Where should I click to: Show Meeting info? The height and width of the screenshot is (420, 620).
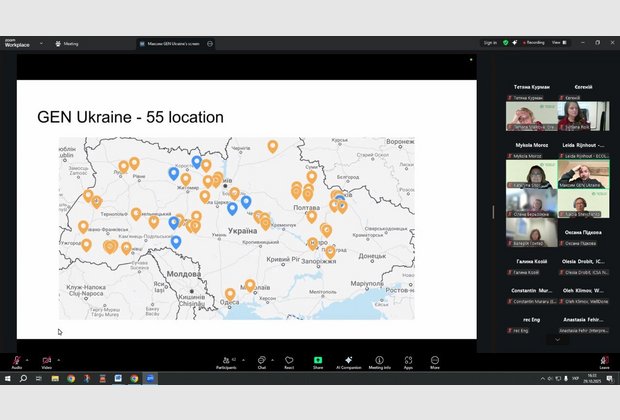point(379,360)
